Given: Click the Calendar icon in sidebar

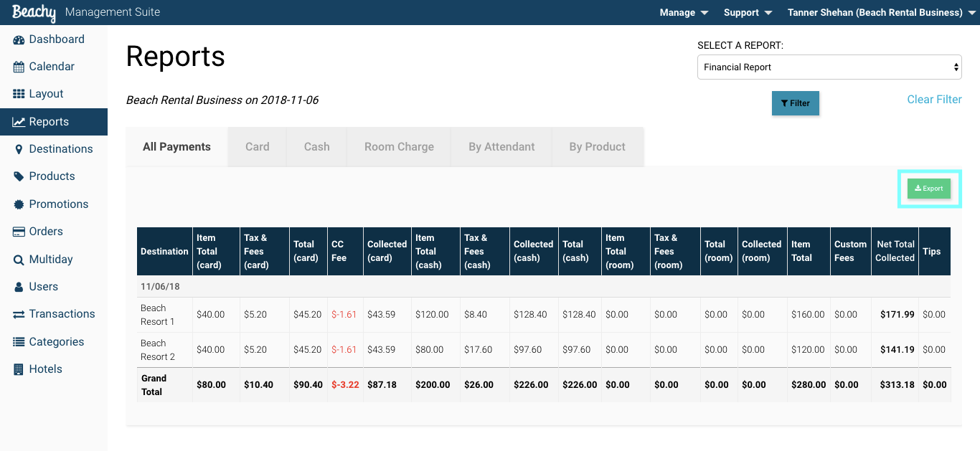Looking at the screenshot, I should (19, 67).
